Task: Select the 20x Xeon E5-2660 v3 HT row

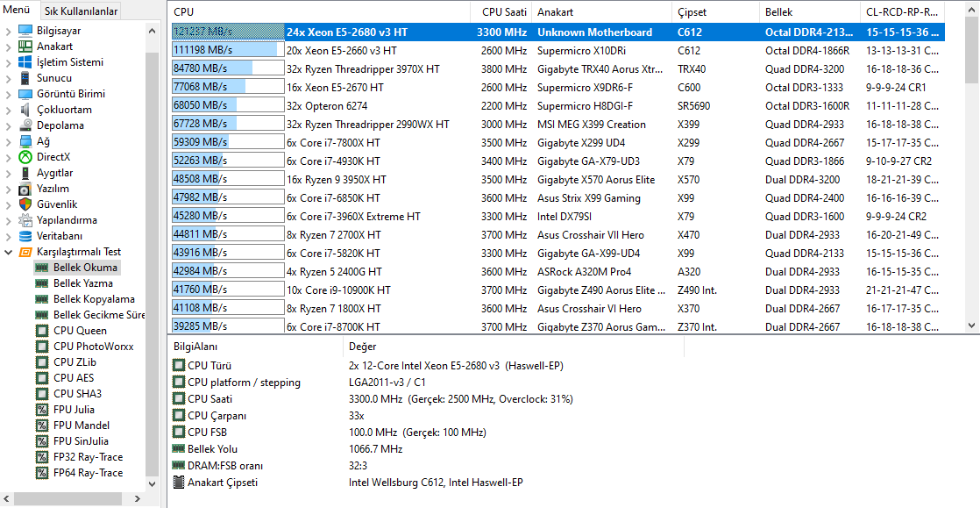Action: pos(558,51)
